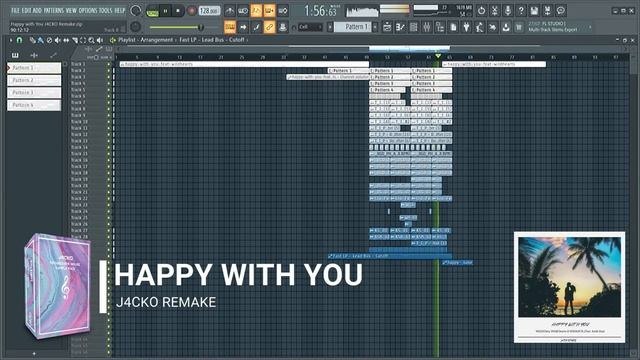Open the Mixer icon
This screenshot has width=640, height=360.
427,27
